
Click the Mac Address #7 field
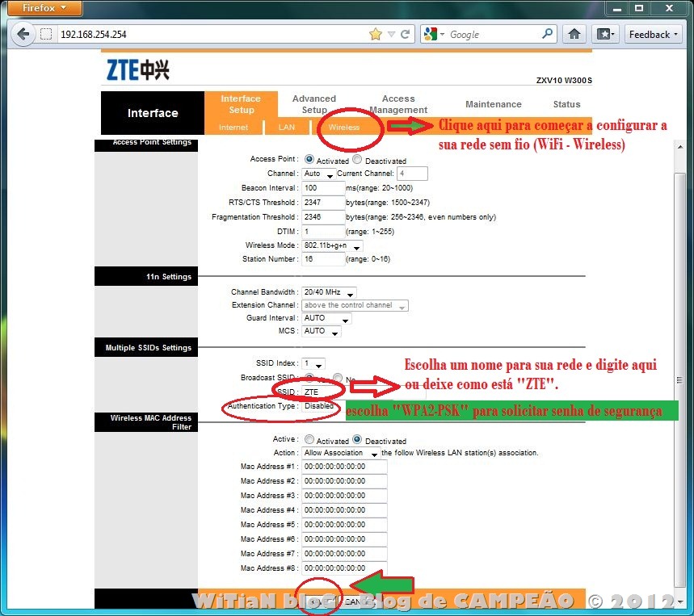coord(344,554)
